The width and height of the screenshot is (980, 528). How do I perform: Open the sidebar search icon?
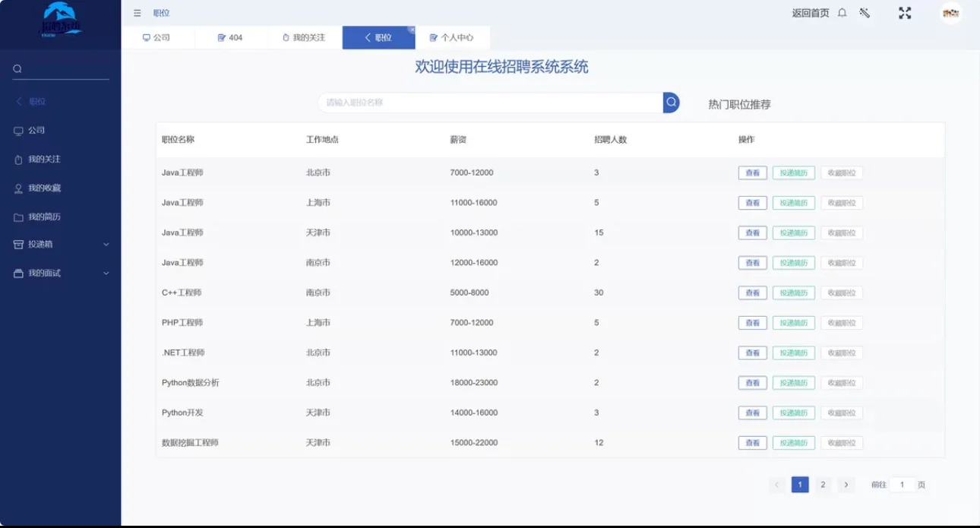pos(17,68)
